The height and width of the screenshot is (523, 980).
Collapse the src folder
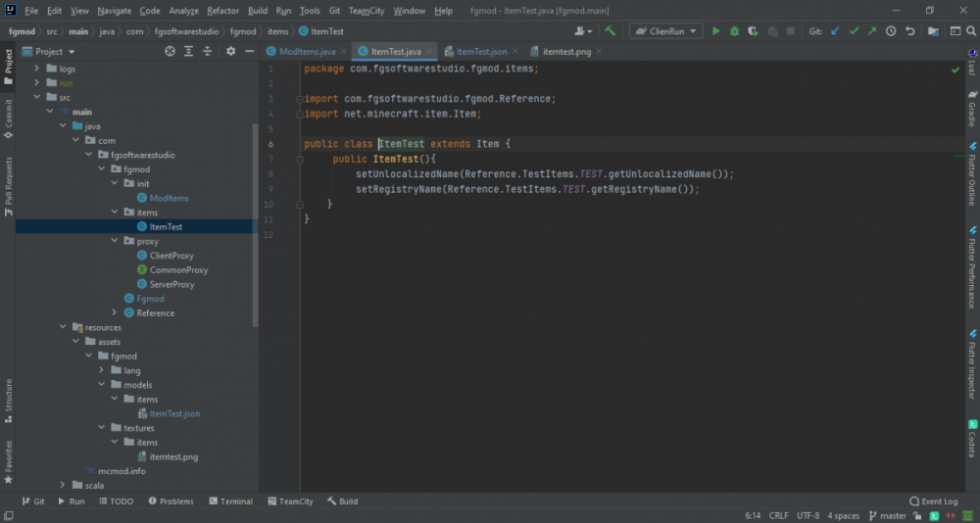tap(37, 98)
